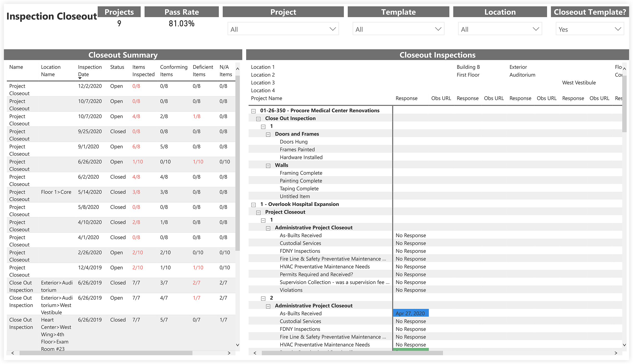Open the Closeout Template dropdown set to Yes

[x=590, y=29]
